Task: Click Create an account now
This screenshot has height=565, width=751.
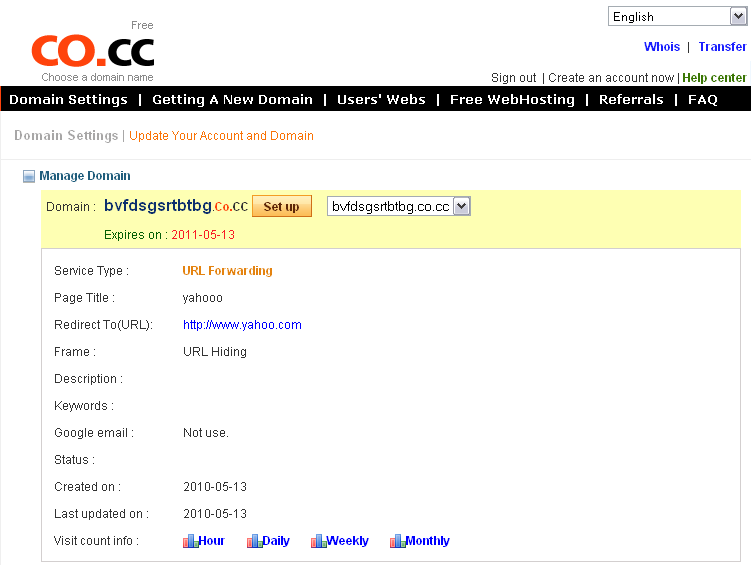Action: (x=611, y=78)
